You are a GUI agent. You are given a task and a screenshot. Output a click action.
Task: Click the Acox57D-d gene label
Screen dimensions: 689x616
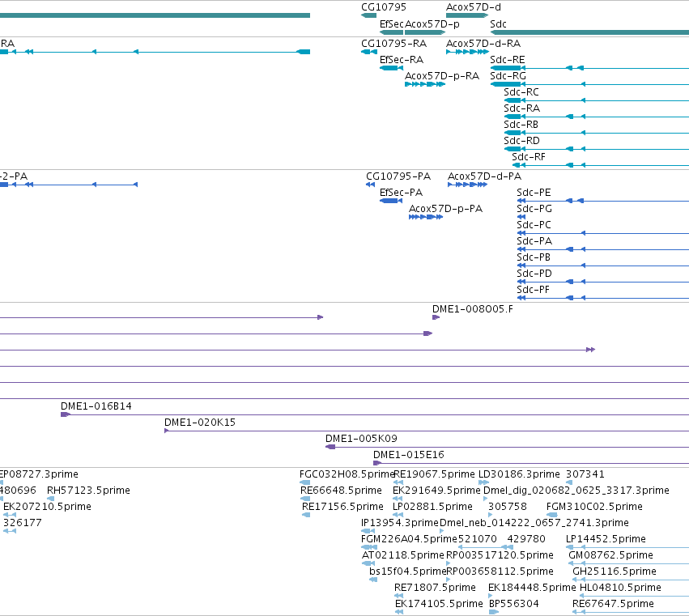coord(474,7)
